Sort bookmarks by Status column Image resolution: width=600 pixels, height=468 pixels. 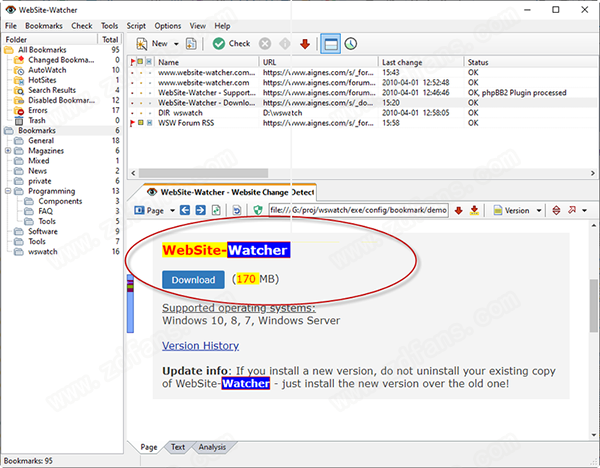tap(530, 62)
